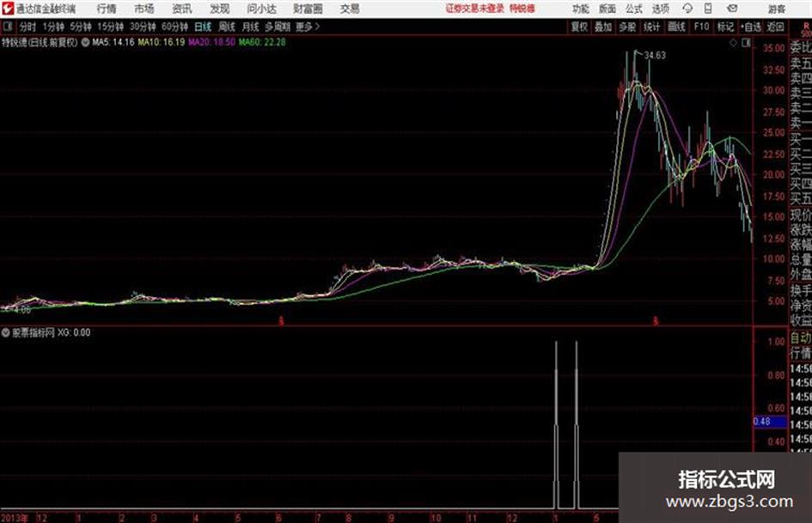Click the diamond icon above price axis
The image size is (812, 523).
point(733,43)
